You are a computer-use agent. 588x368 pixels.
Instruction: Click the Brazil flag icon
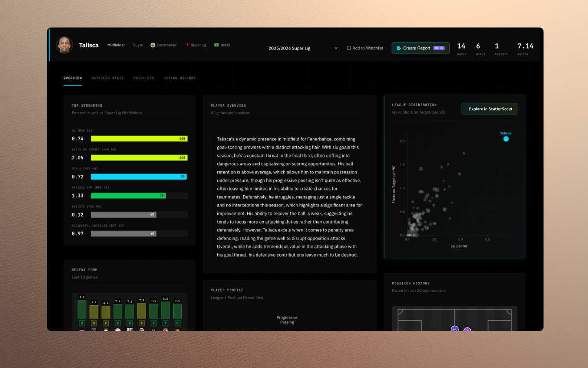(216, 45)
